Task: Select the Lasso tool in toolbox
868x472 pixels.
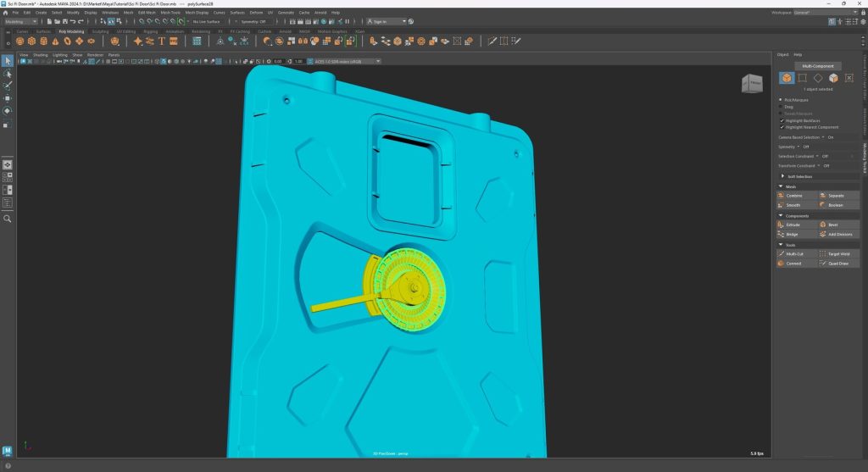Action: pos(7,74)
